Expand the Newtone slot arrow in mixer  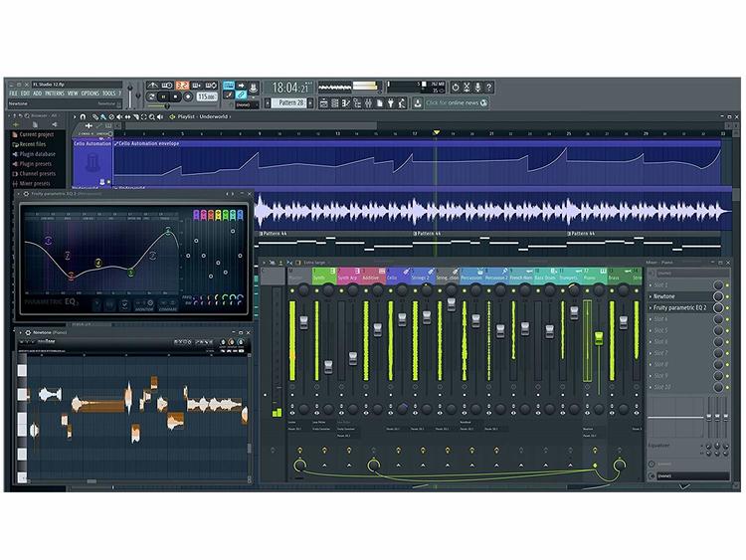[651, 296]
